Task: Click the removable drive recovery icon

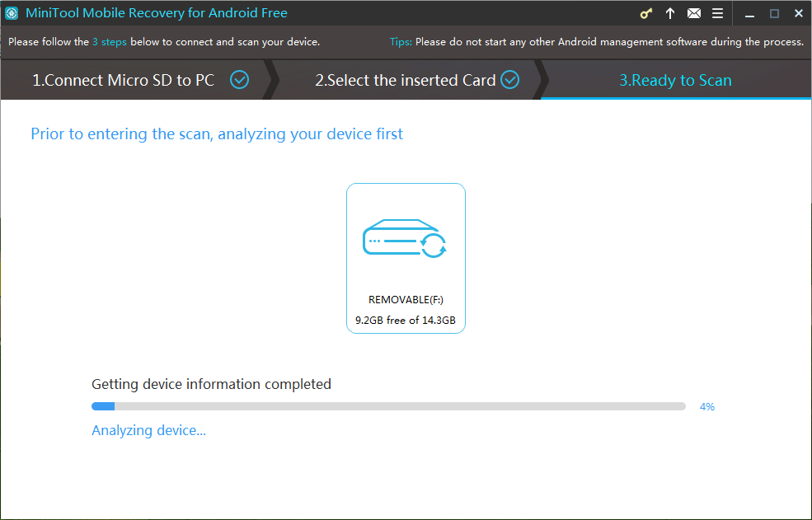Action: pyautogui.click(x=405, y=239)
